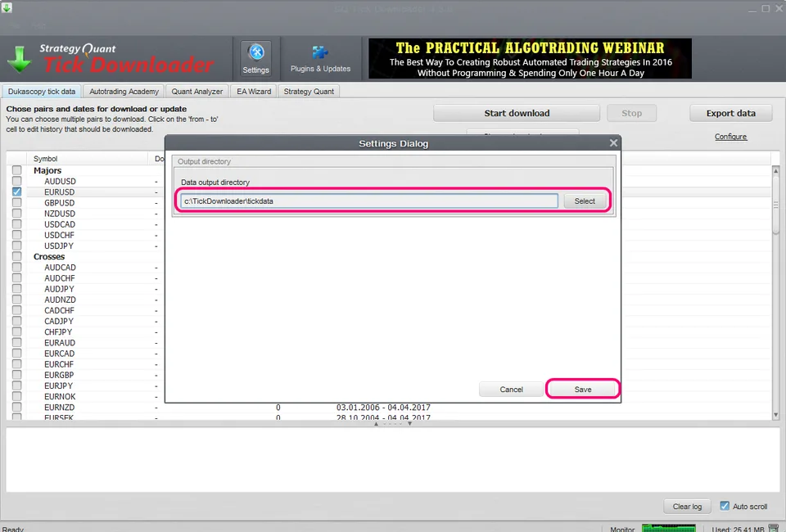The image size is (786, 532).
Task: Click the memory monitor graph in status bar
Action: click(669, 528)
